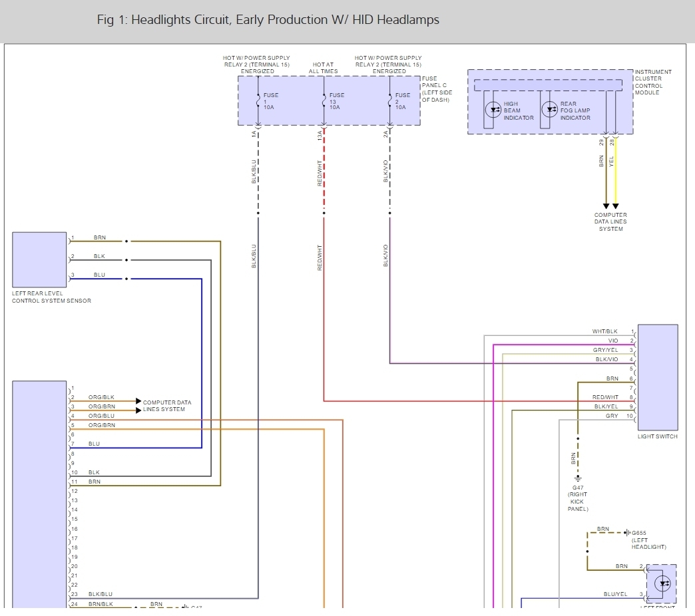
Task: Click the 'BLU' label at module pin 7
Action: point(94,444)
